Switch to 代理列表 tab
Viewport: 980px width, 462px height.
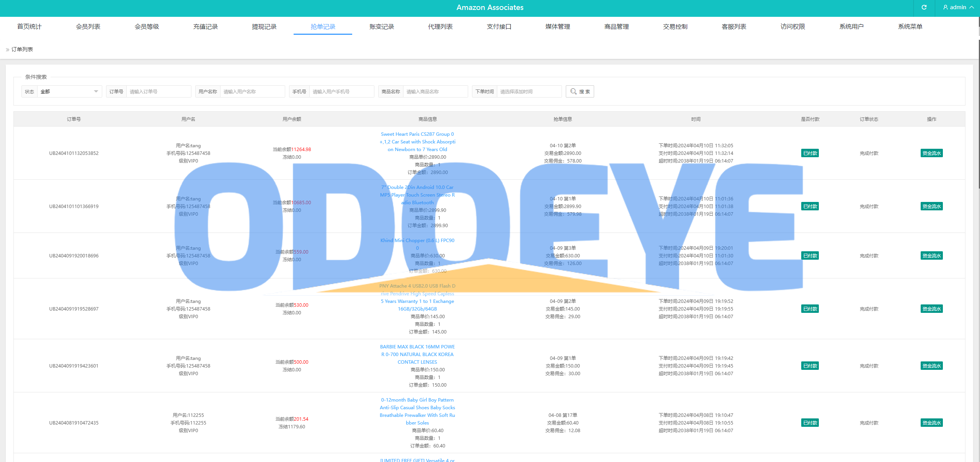tap(440, 26)
